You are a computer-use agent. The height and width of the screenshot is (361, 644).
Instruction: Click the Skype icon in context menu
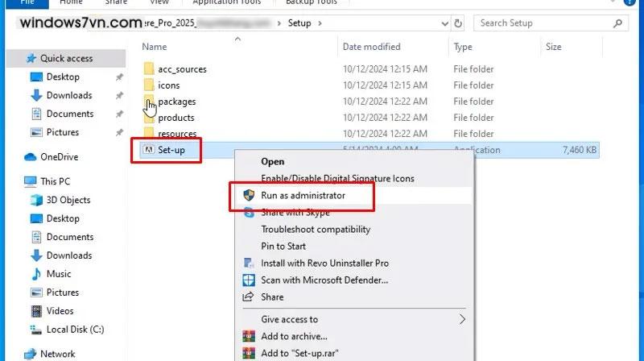coord(249,213)
